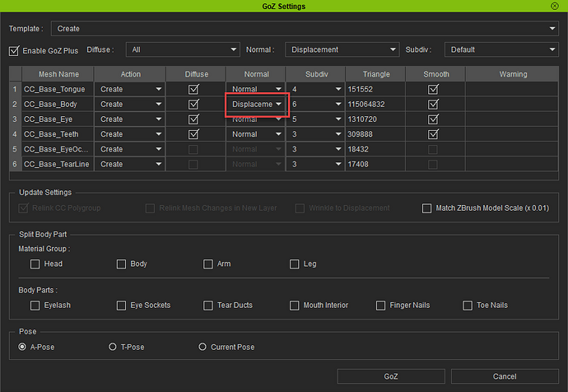Viewport: 568px width, 392px height.
Task: Select the Current Pose radio button
Action: pyautogui.click(x=203, y=347)
